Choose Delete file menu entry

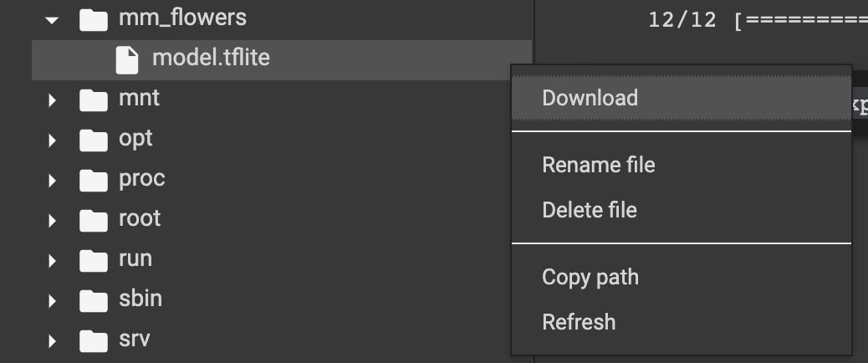(589, 210)
